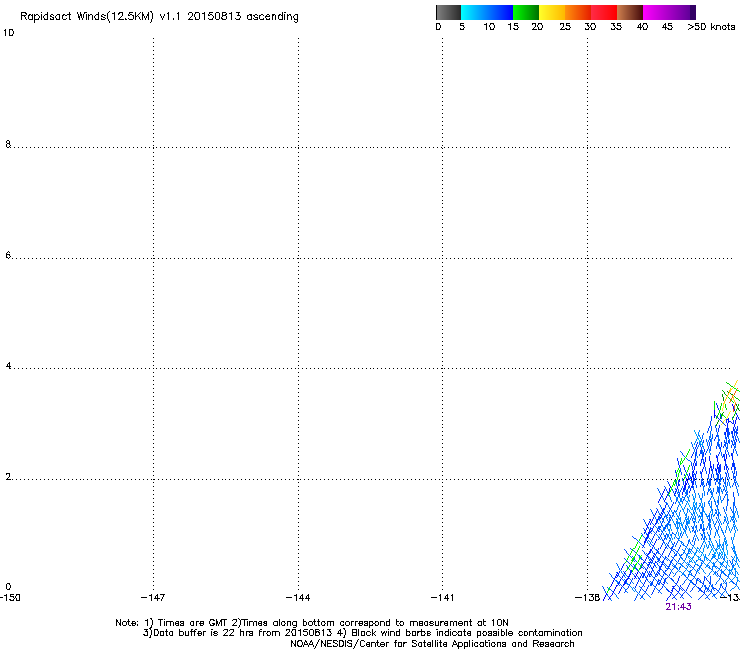The width and height of the screenshot is (740, 650).
Task: Click the latitude 6 axis label
Action: pos(8,255)
